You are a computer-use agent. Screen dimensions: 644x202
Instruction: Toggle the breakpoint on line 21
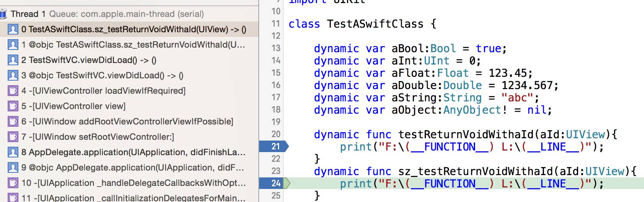click(274, 146)
